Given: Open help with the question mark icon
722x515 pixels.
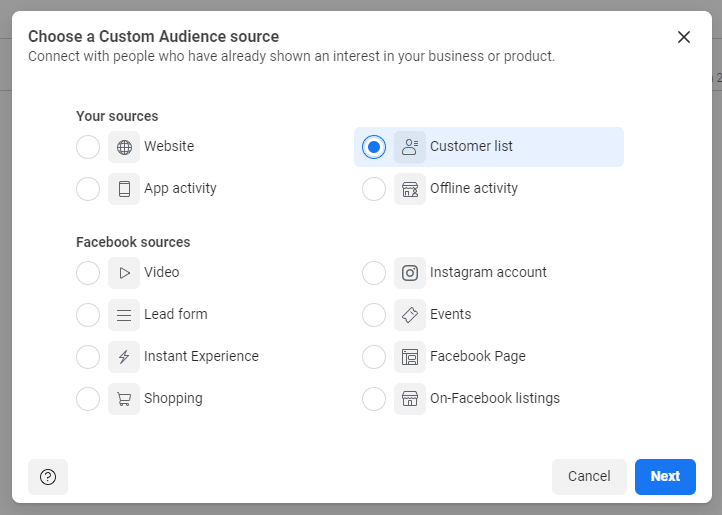Looking at the screenshot, I should point(48,477).
